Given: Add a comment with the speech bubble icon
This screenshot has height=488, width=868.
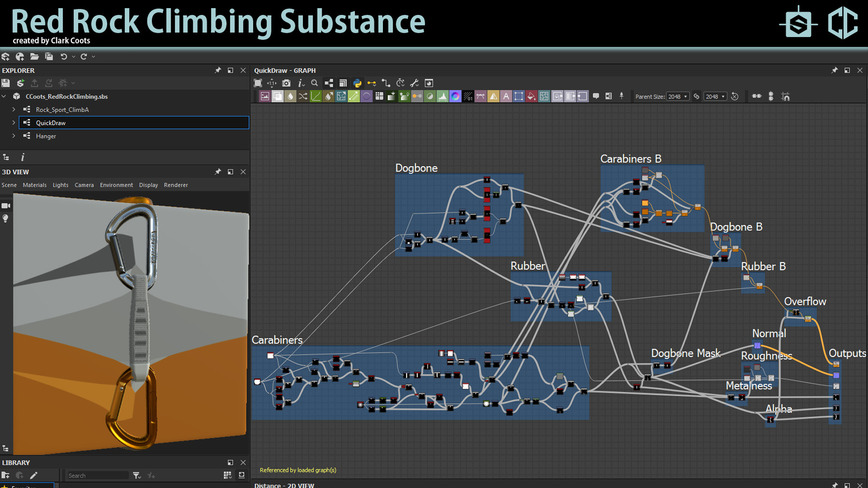Looking at the screenshot, I should point(596,96).
